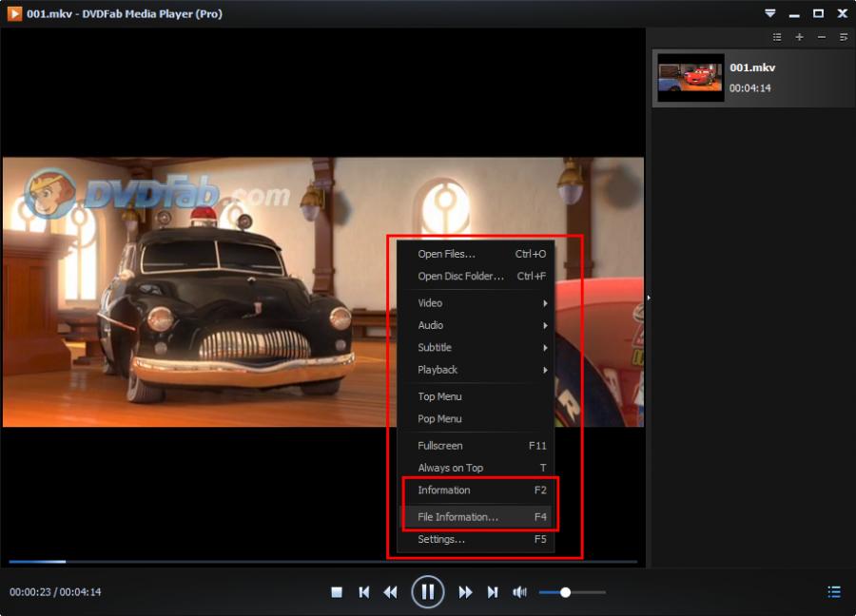Select 001.mkv thumbnail in playlist
The height and width of the screenshot is (616, 856).
[x=691, y=78]
